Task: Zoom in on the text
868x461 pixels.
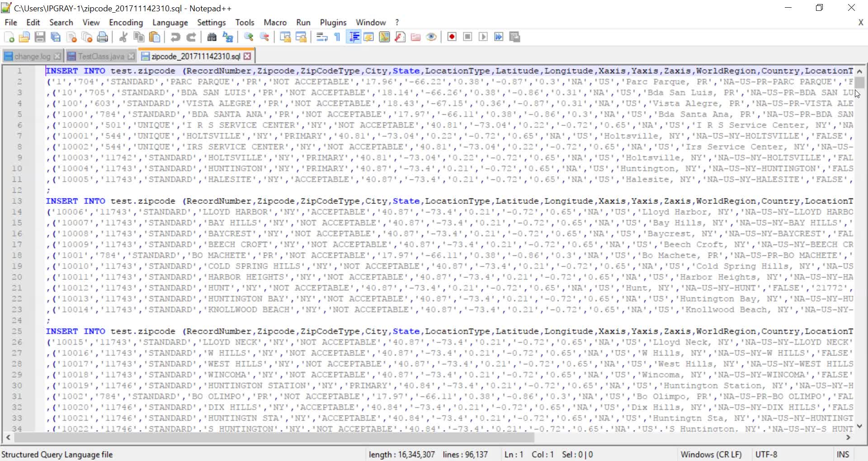Action: (x=248, y=37)
